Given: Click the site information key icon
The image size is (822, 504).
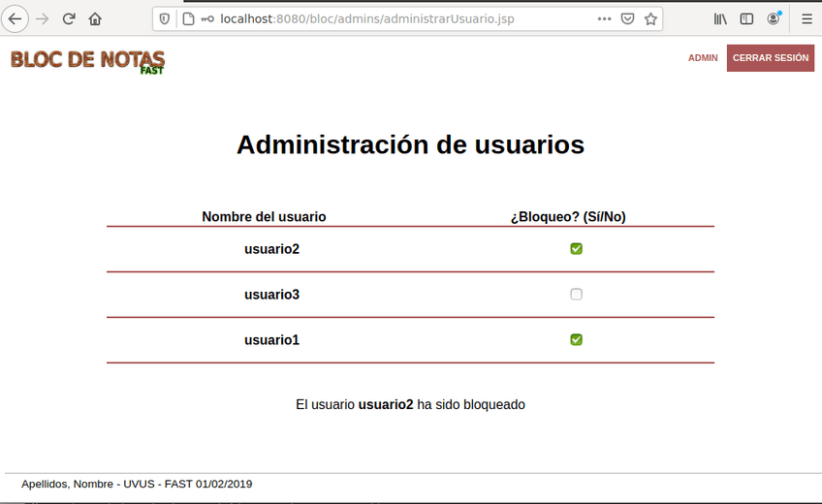Looking at the screenshot, I should pos(207,18).
